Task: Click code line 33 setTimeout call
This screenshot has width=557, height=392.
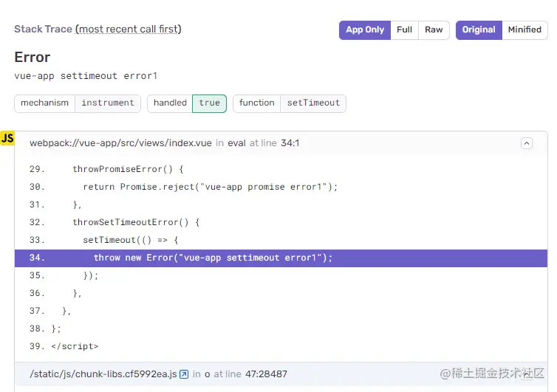Action: [x=130, y=241]
